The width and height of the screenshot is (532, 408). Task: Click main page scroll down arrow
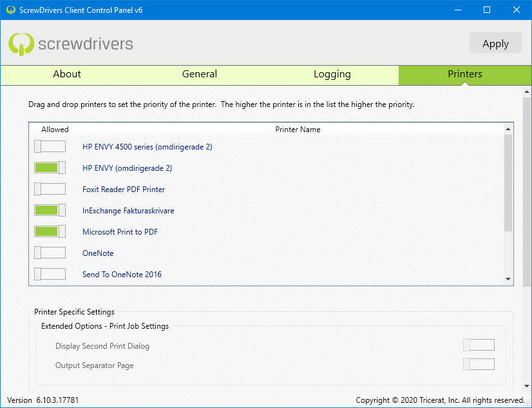click(x=527, y=386)
